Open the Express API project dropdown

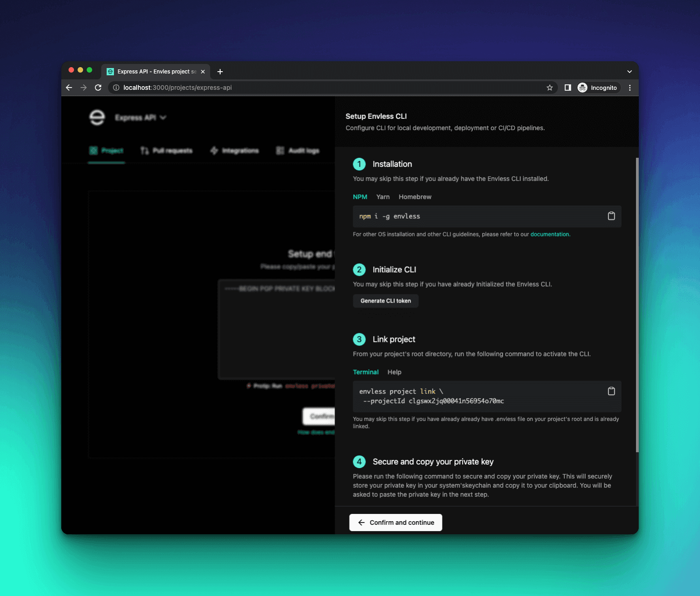[x=140, y=117]
